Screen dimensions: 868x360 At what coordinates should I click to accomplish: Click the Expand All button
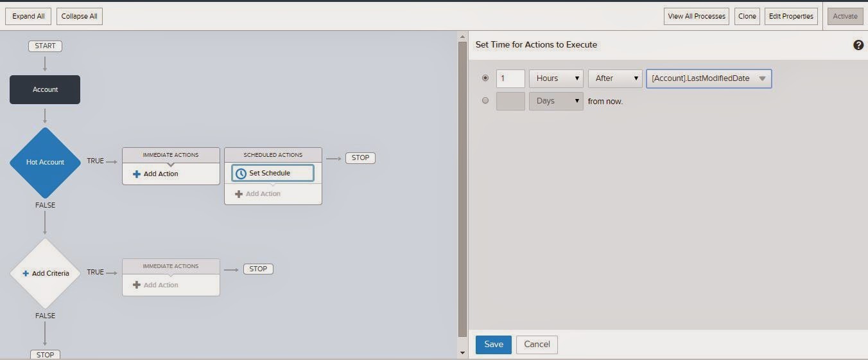(x=28, y=16)
